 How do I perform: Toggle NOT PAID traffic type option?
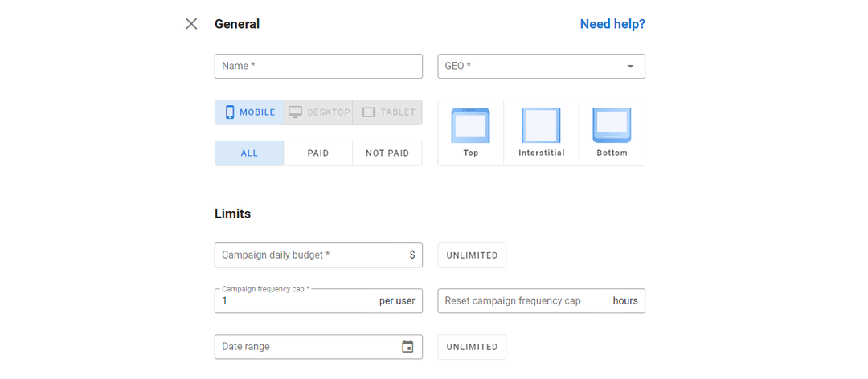387,153
